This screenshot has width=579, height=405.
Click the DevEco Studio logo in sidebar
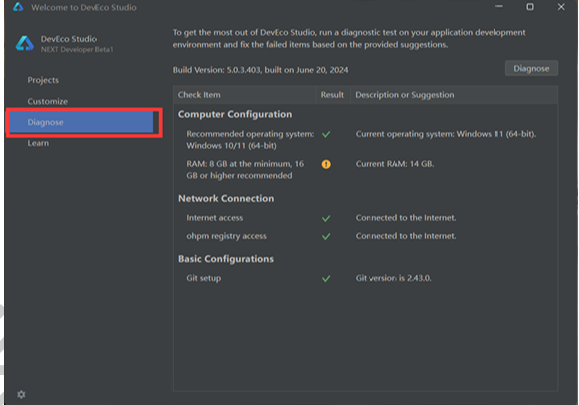pyautogui.click(x=25, y=44)
